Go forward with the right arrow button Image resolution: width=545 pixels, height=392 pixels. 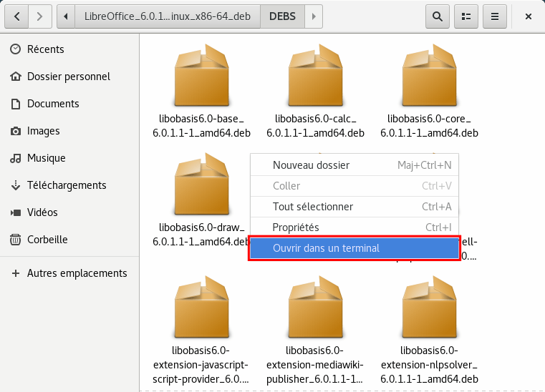(x=40, y=16)
